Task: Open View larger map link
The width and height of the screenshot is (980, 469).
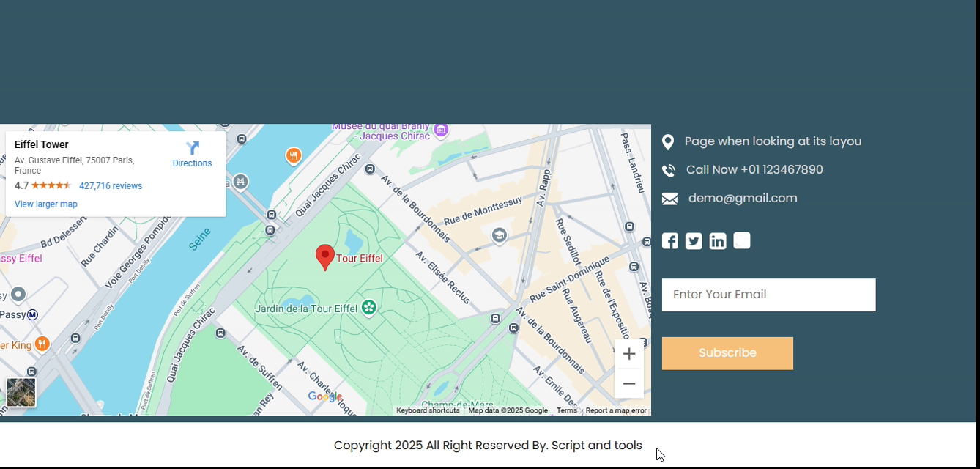Action: click(45, 204)
